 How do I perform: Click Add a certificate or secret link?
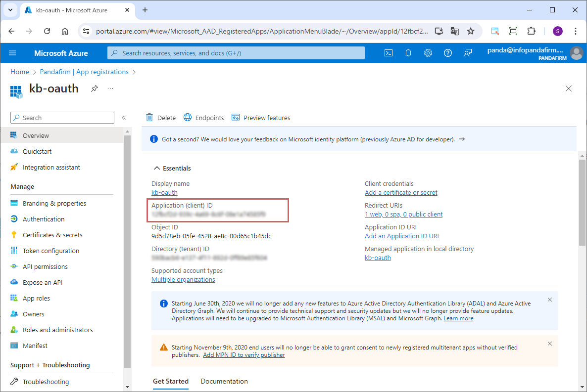point(401,192)
